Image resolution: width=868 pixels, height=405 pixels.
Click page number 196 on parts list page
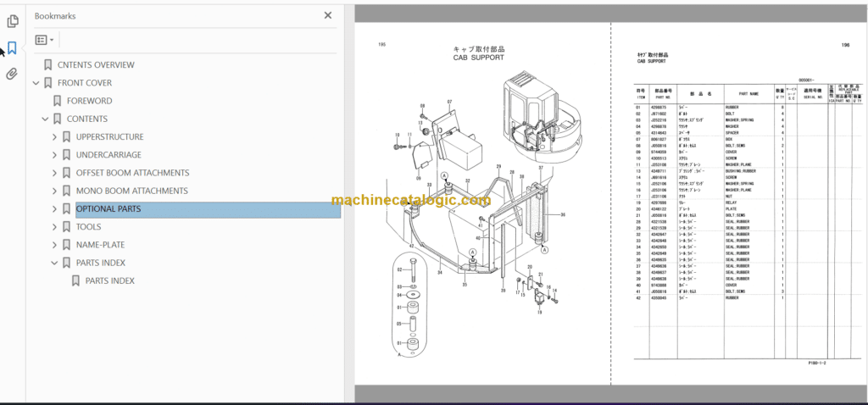pos(845,46)
